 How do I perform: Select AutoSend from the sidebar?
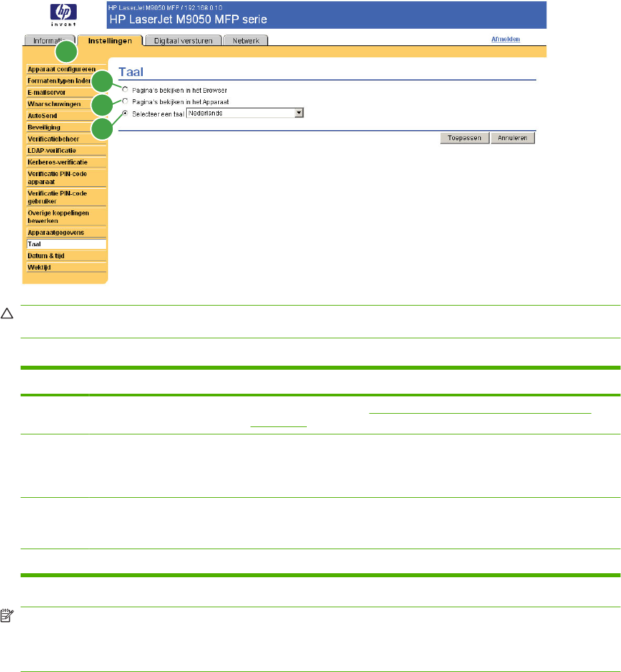66,115
